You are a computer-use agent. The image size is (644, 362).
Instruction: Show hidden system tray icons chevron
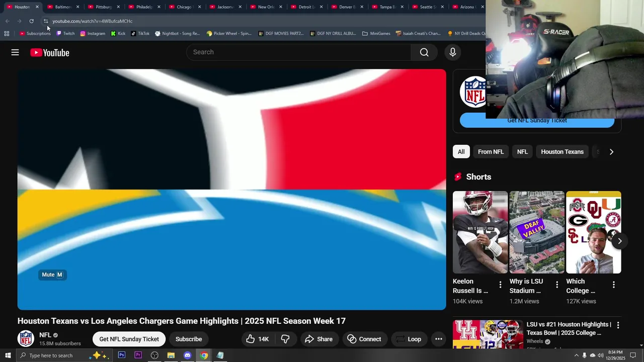tap(576, 355)
